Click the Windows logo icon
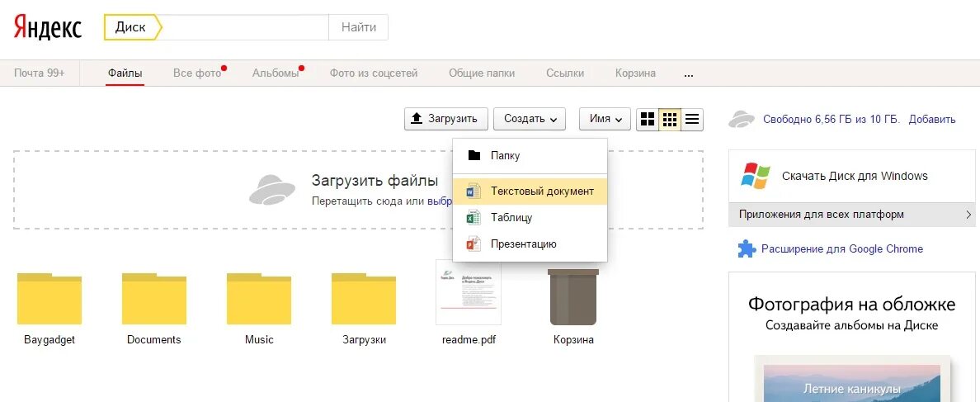980x402 pixels. (x=756, y=176)
